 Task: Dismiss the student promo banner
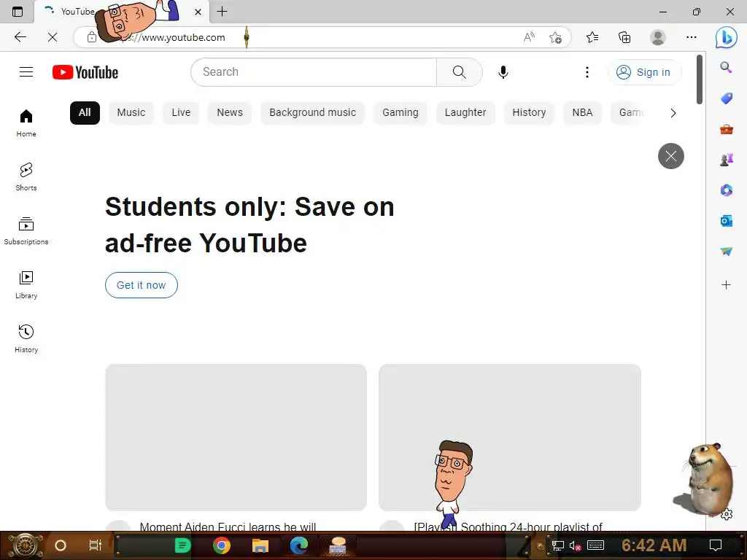pyautogui.click(x=671, y=156)
